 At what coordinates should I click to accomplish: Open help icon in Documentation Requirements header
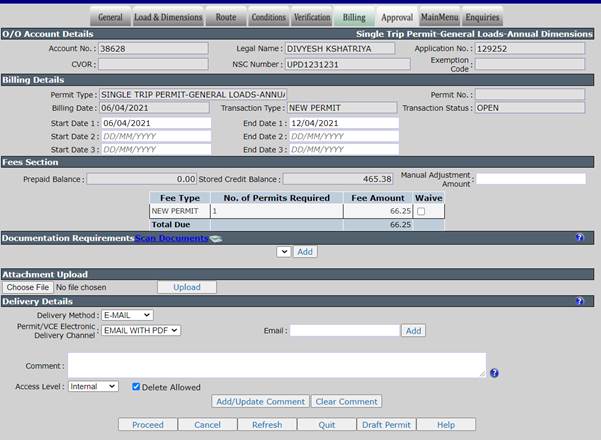click(580, 237)
